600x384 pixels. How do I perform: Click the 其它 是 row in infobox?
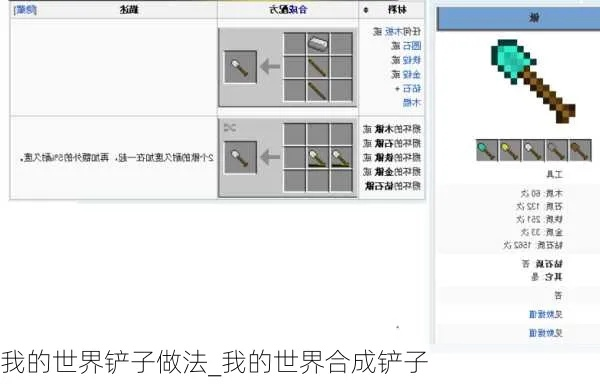tap(546, 277)
